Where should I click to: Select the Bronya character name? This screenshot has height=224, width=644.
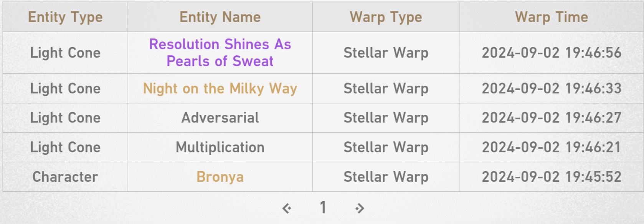220,177
